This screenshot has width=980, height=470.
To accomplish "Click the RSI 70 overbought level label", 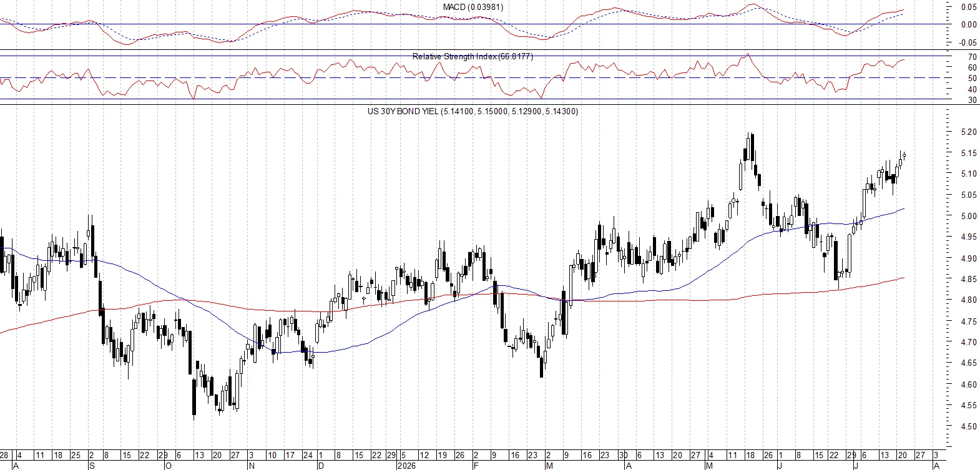I will [973, 57].
